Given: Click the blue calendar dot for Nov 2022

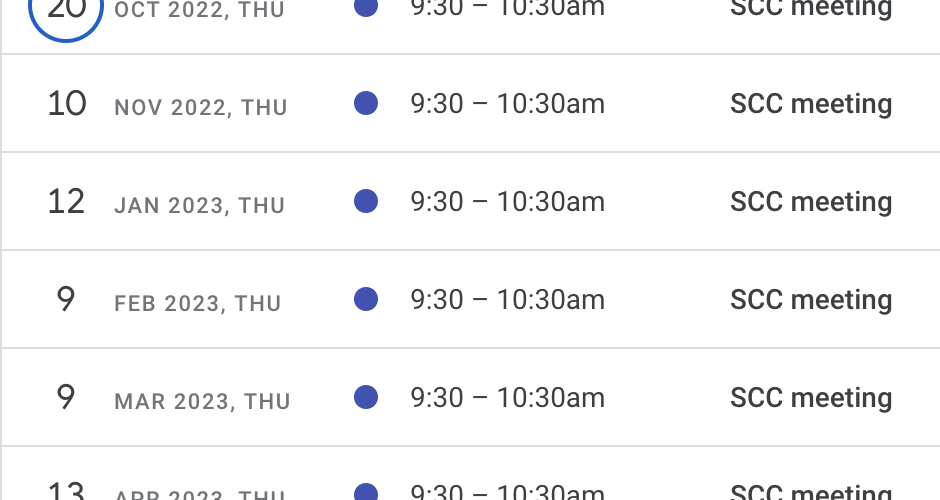Looking at the screenshot, I should [366, 103].
